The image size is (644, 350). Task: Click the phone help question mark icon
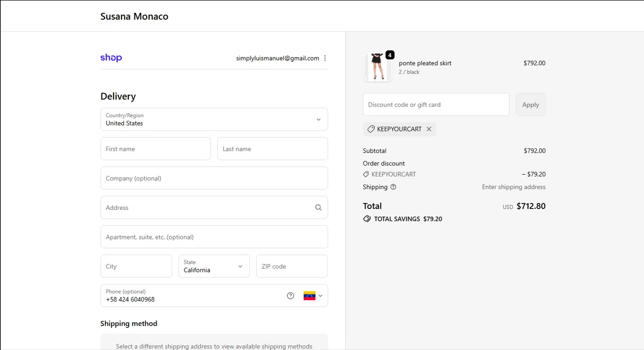pyautogui.click(x=291, y=296)
